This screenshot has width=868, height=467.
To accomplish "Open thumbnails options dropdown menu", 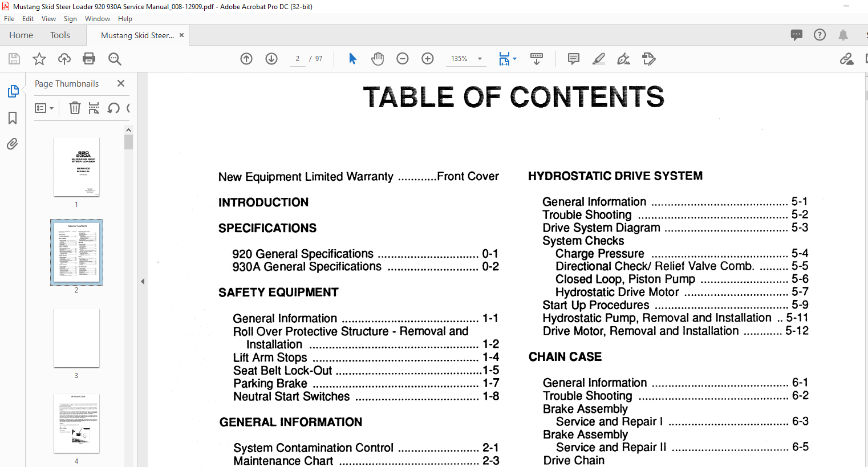I will pos(44,108).
